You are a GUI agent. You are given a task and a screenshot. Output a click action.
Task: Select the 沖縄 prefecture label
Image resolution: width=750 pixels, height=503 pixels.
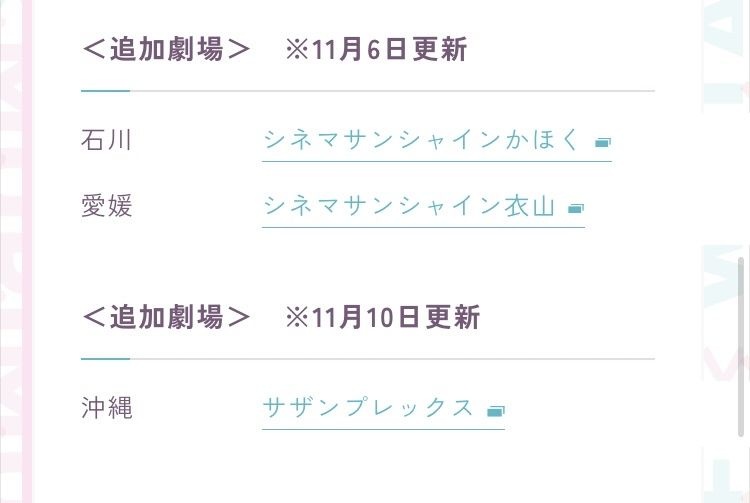point(106,408)
